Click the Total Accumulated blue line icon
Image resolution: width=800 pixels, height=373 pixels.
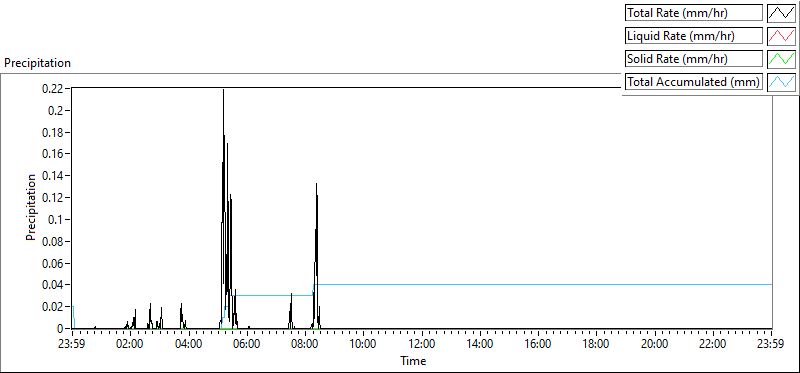point(781,82)
